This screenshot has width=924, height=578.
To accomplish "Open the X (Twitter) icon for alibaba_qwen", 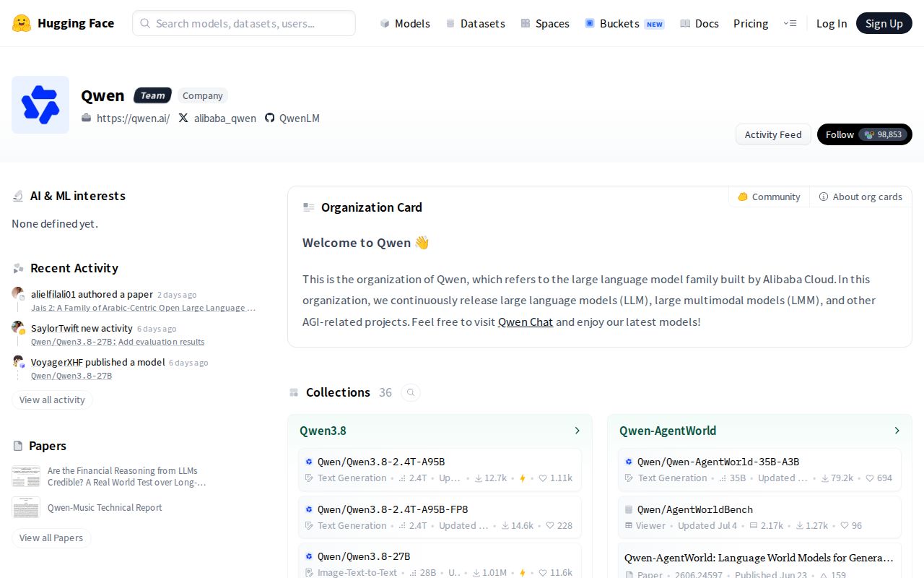I will [183, 118].
